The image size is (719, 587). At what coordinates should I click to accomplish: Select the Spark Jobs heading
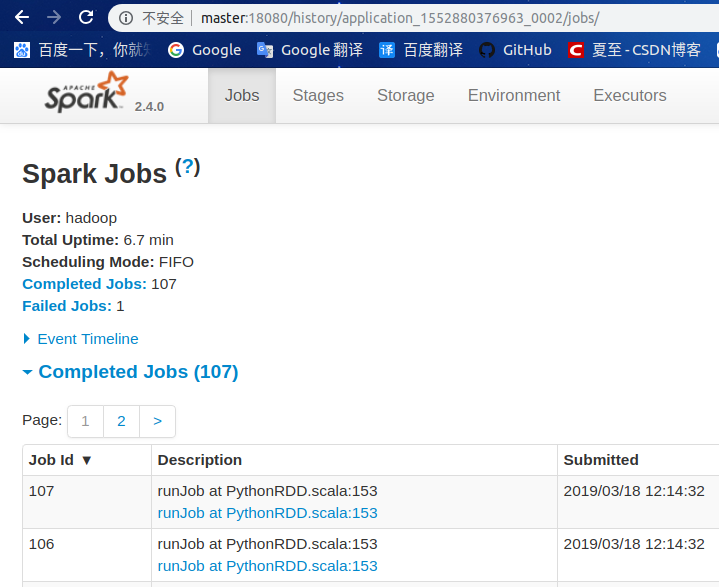[94, 173]
